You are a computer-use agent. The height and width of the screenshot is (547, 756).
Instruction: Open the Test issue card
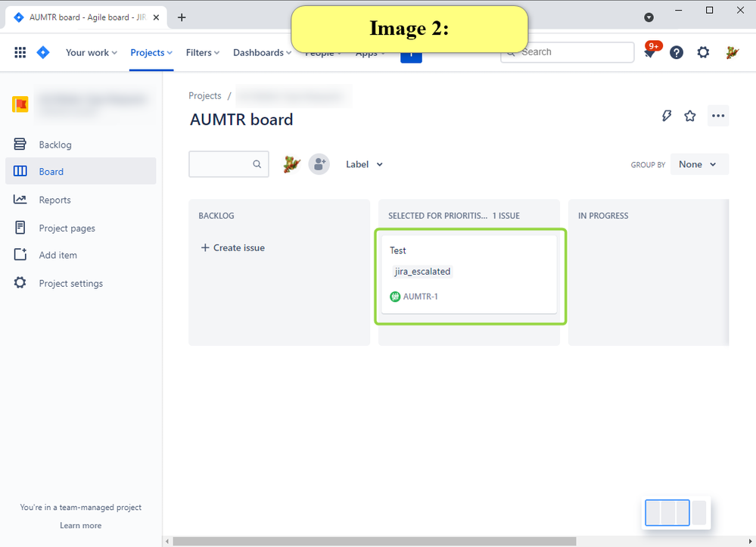point(469,275)
